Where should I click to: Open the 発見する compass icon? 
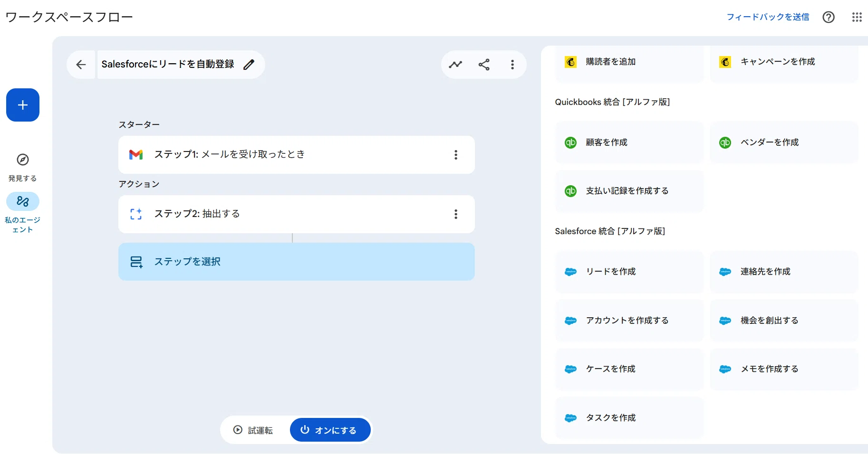pos(23,160)
